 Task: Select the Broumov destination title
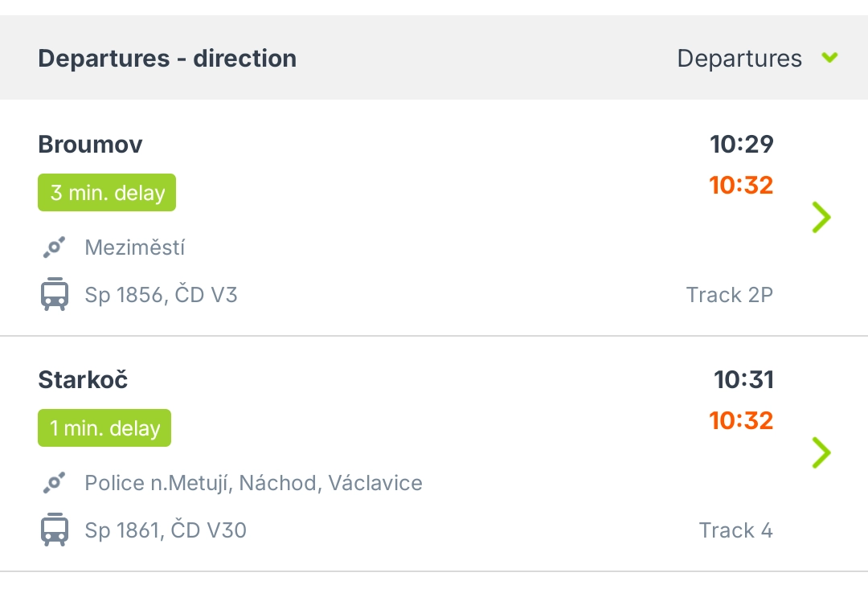pos(90,145)
